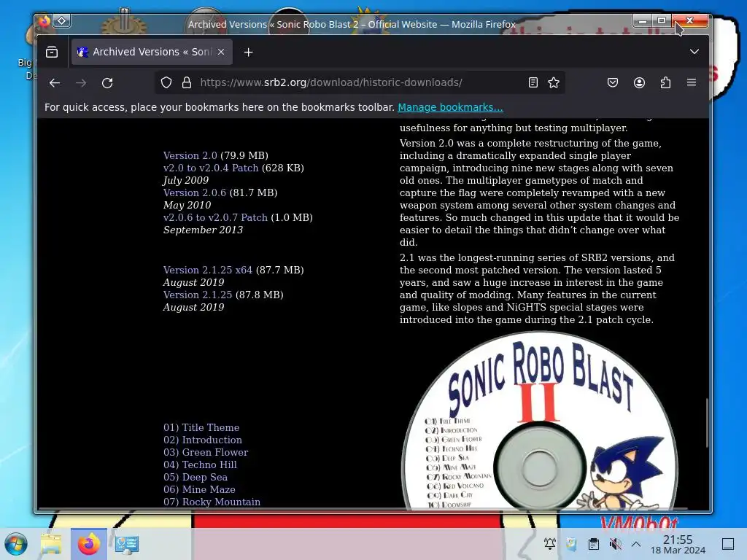Bookmark this page with the star
747x560 pixels.
pos(554,83)
